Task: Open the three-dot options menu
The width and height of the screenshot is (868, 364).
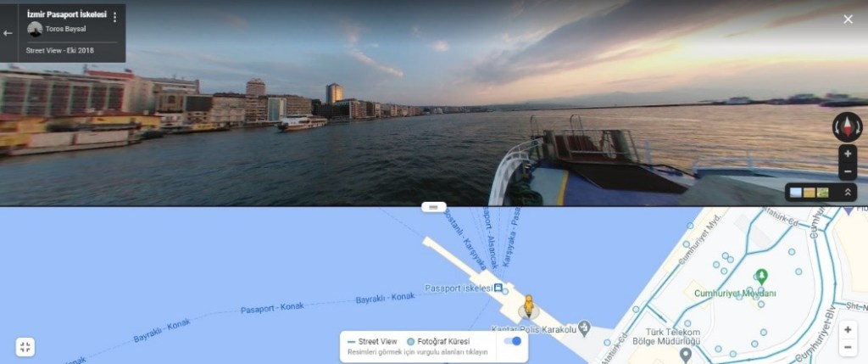Action: (x=114, y=17)
